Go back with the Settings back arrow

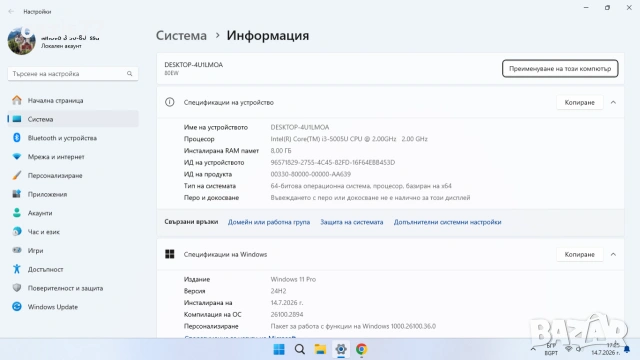coord(11,11)
